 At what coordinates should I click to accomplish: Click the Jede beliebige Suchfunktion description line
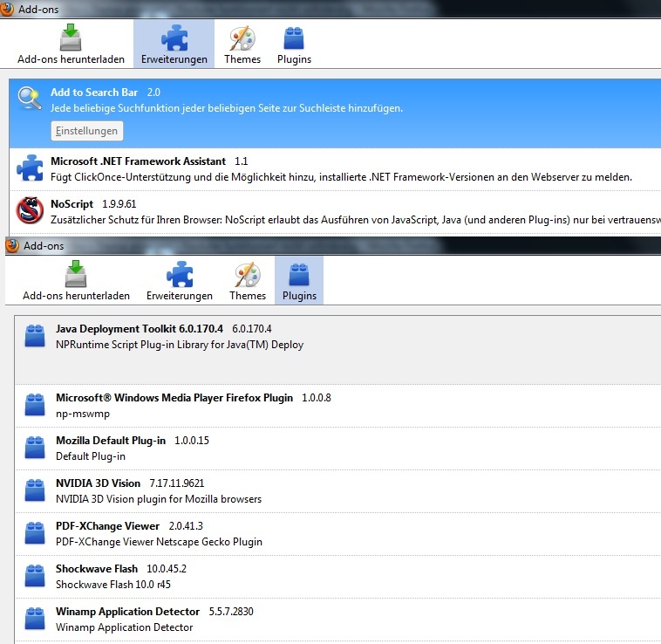pyautogui.click(x=227, y=108)
